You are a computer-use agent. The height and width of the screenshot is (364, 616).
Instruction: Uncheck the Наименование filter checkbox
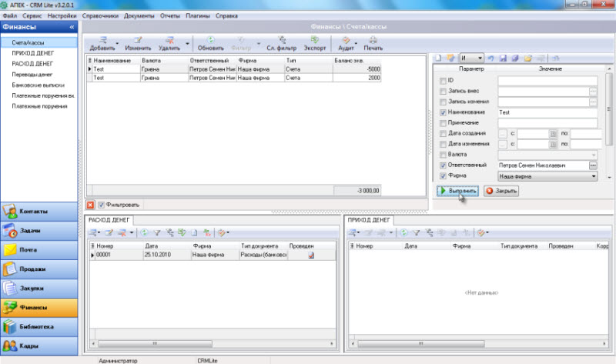(x=444, y=112)
